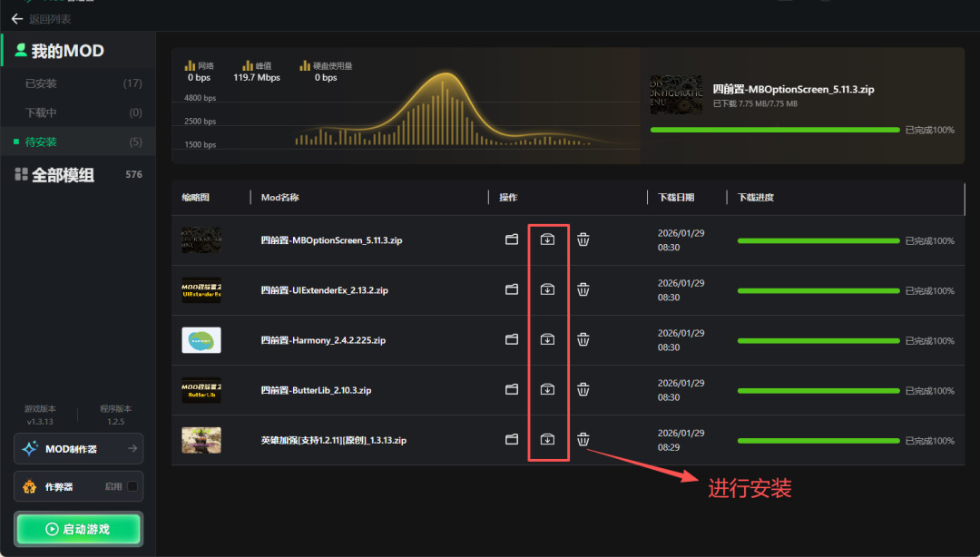Enable the 作弊器 checkbox
980x557 pixels.
pyautogui.click(x=132, y=487)
